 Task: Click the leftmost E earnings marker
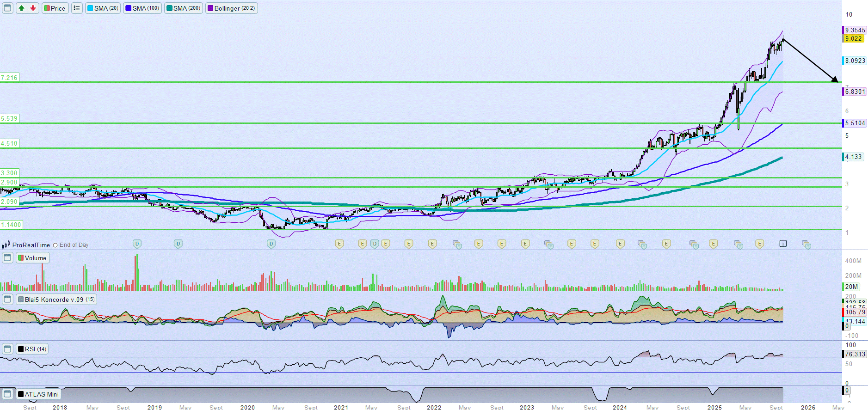tap(339, 244)
